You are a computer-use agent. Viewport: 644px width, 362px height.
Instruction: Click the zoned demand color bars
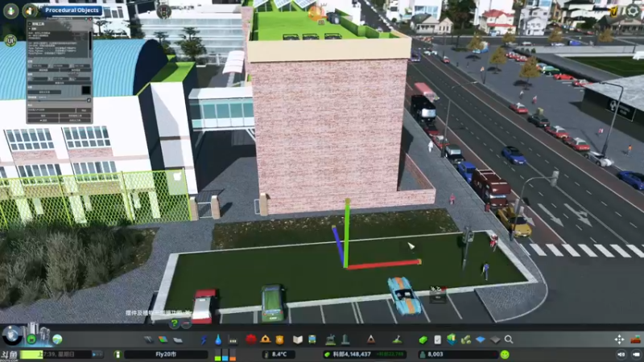tap(225, 355)
